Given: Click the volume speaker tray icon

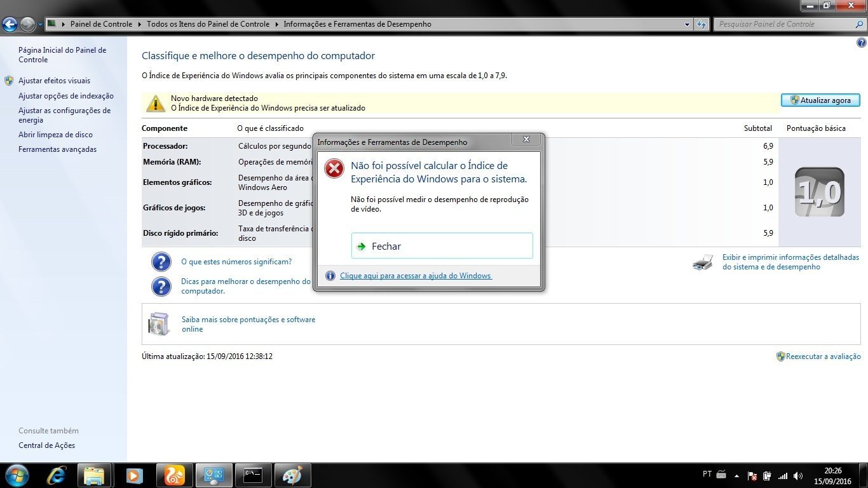Looking at the screenshot, I should [799, 476].
